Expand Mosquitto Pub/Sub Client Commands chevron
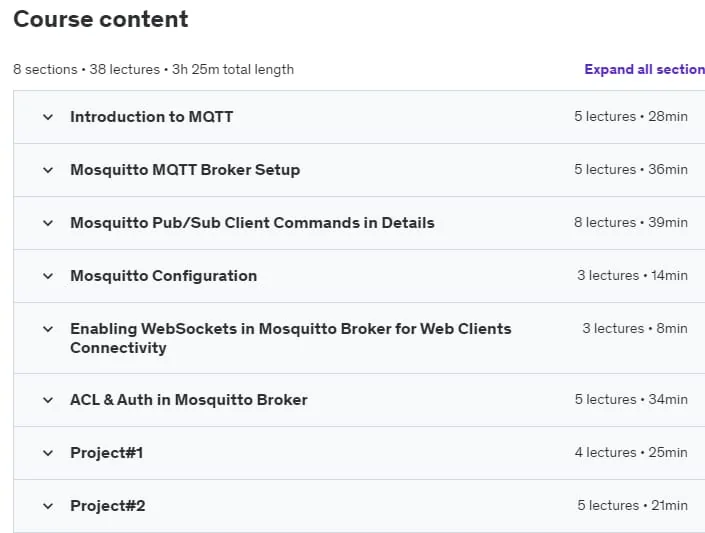 pos(48,224)
